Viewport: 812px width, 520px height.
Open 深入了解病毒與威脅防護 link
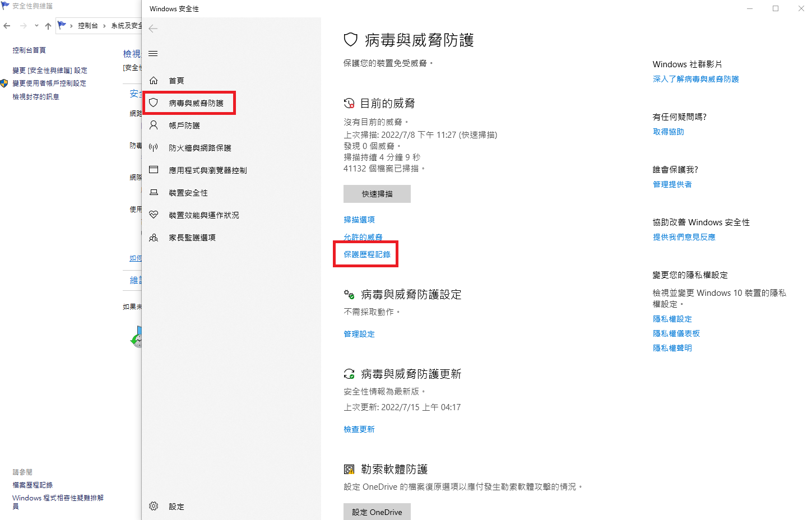(x=696, y=79)
